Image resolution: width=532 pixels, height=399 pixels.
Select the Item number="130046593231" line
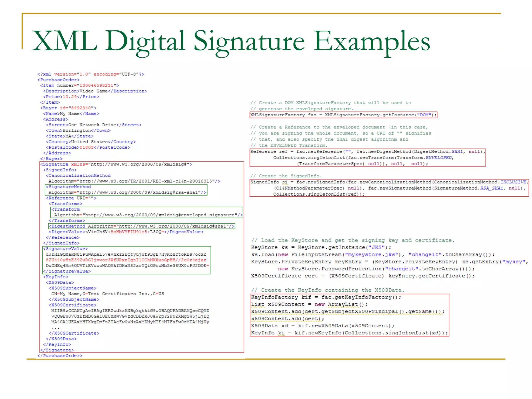tap(79, 85)
